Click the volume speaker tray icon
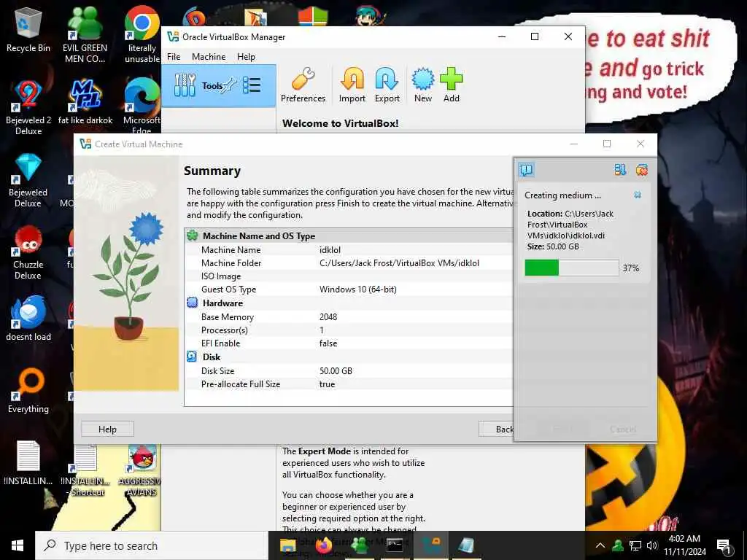The height and width of the screenshot is (560, 747). pyautogui.click(x=652, y=545)
